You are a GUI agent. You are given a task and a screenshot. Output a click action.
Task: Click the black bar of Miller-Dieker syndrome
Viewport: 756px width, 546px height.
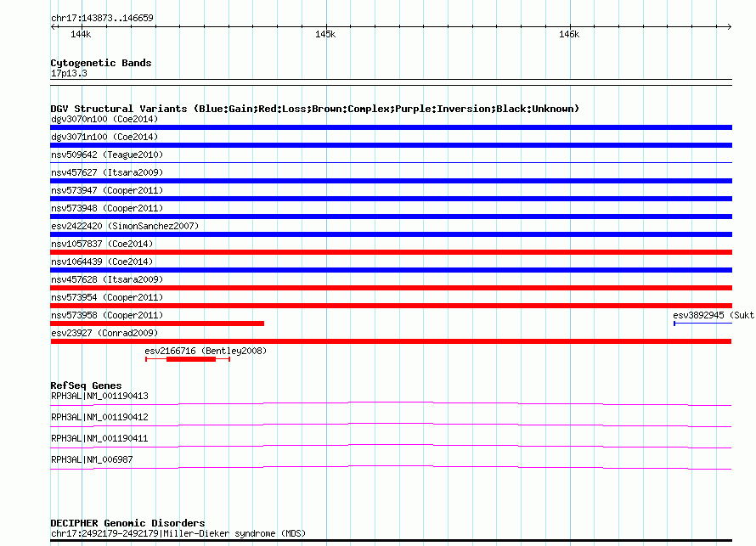point(391,541)
